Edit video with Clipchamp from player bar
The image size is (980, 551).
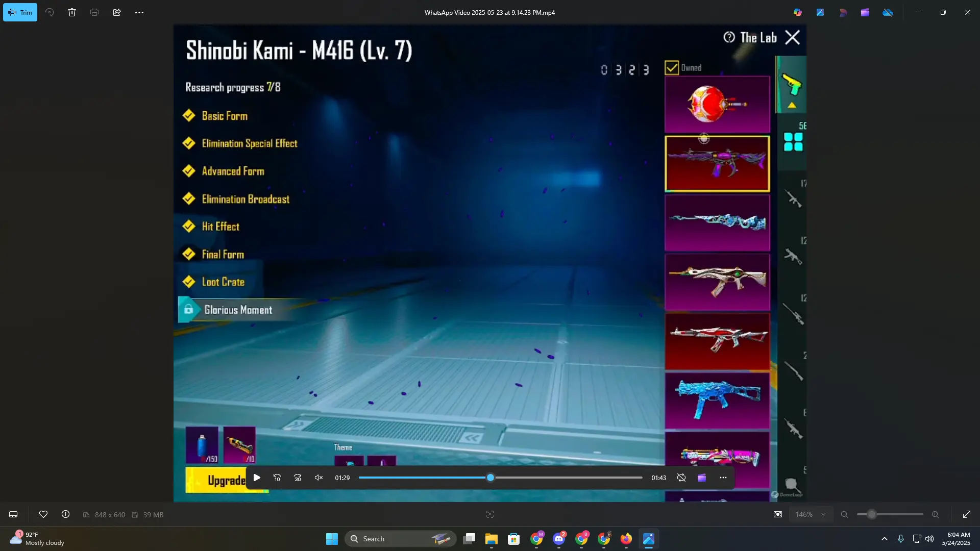702,478
